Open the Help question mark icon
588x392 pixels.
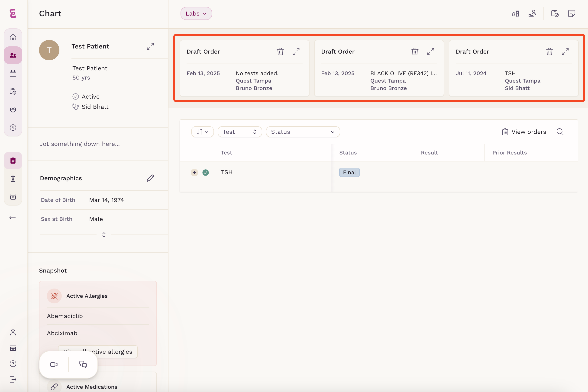13,364
